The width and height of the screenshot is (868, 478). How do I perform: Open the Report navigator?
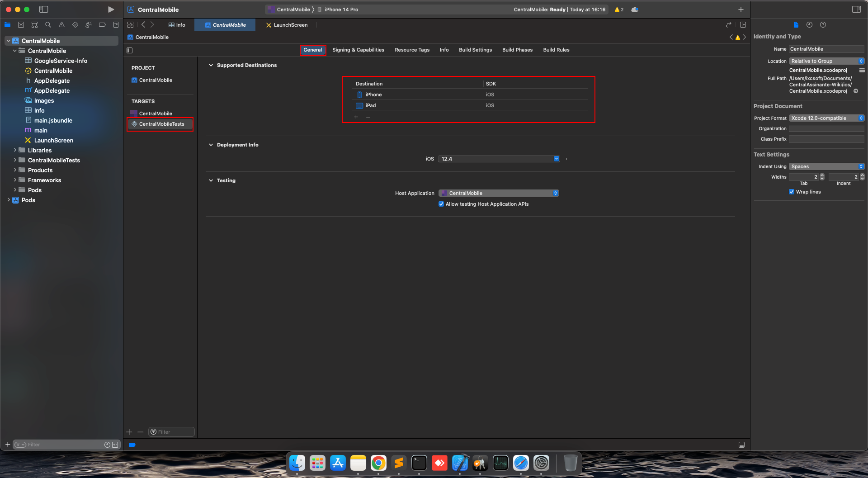tap(116, 25)
